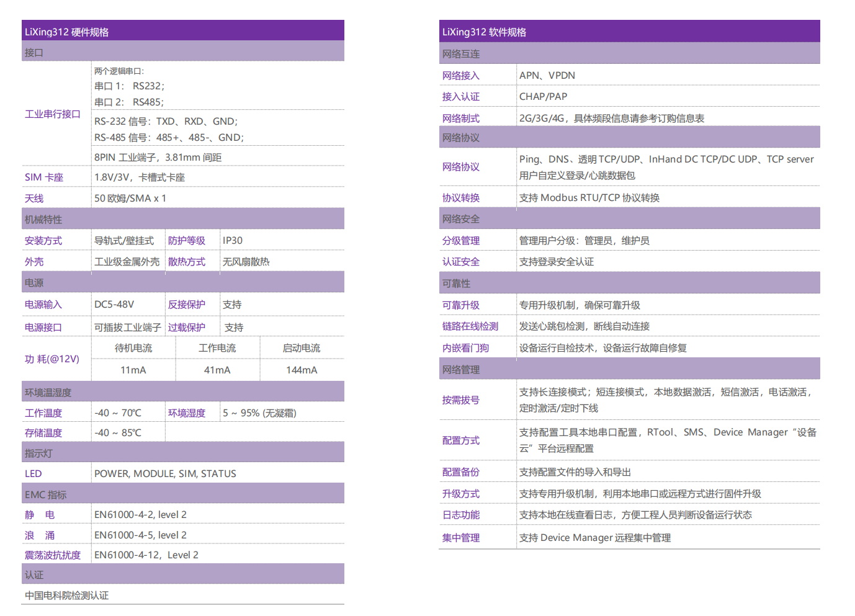The width and height of the screenshot is (855, 616).
Task: Select the 工业串行接口 row label
Action: (x=53, y=114)
